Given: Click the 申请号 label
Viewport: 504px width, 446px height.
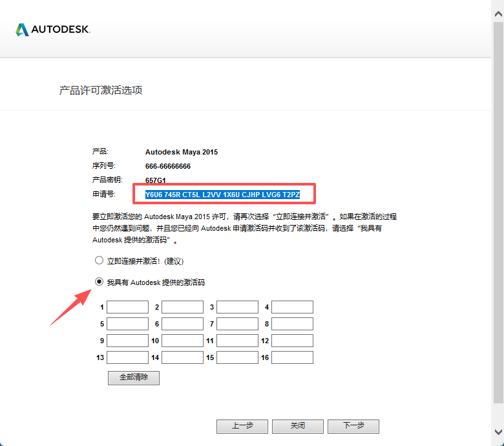Looking at the screenshot, I should [x=104, y=194].
